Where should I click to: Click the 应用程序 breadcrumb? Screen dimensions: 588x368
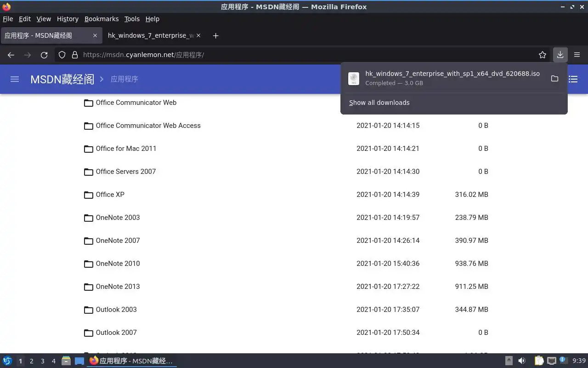click(124, 79)
